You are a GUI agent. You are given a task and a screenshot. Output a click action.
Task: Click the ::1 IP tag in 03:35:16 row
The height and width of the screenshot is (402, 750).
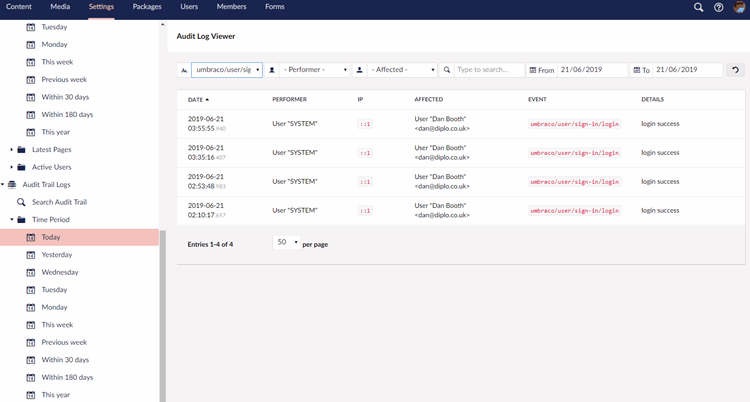(365, 153)
